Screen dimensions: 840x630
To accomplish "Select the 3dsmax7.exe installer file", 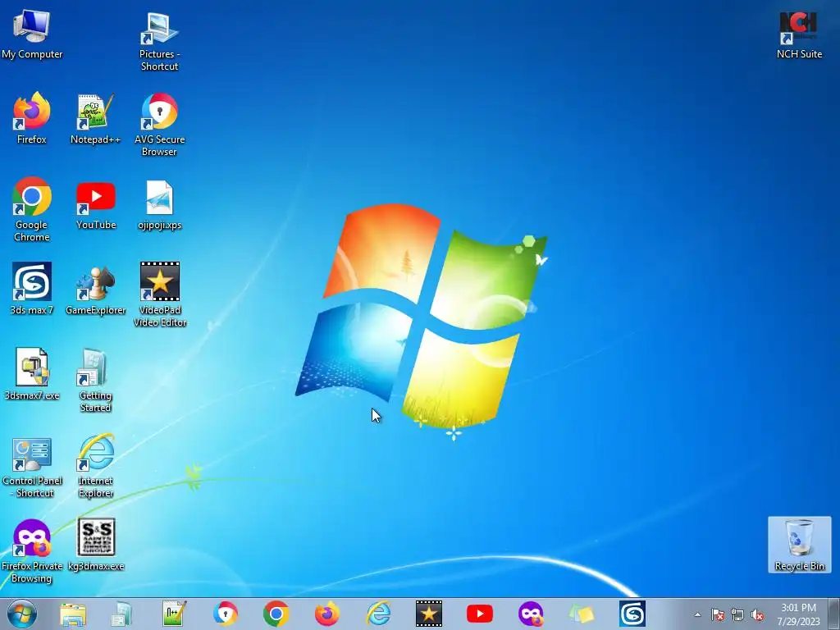I will (x=32, y=374).
